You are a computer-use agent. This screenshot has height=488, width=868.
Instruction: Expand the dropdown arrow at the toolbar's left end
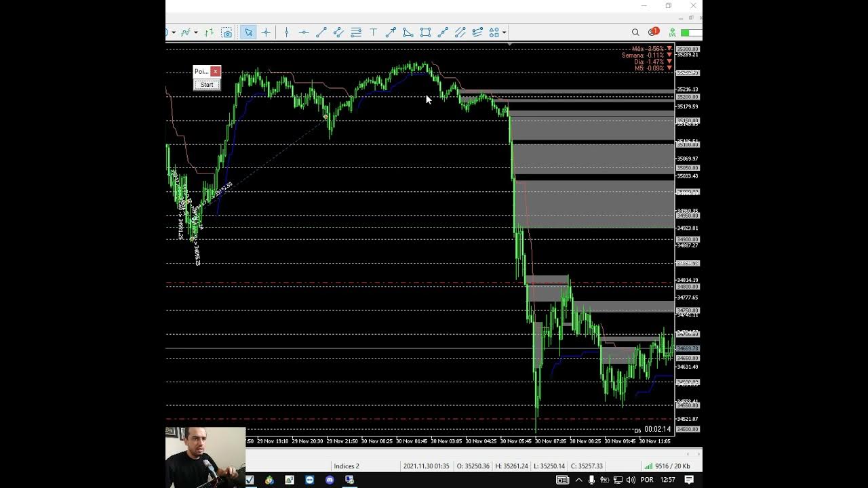(174, 33)
